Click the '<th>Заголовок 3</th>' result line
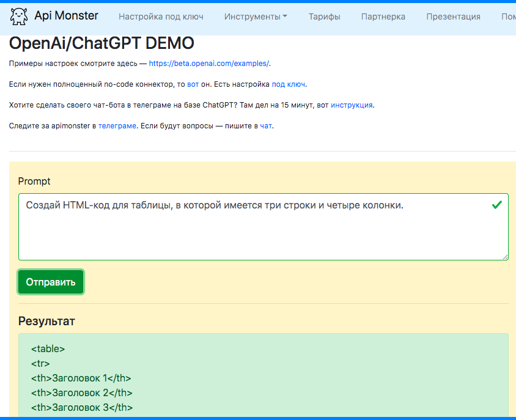The height and width of the screenshot is (420, 516). pos(82,407)
